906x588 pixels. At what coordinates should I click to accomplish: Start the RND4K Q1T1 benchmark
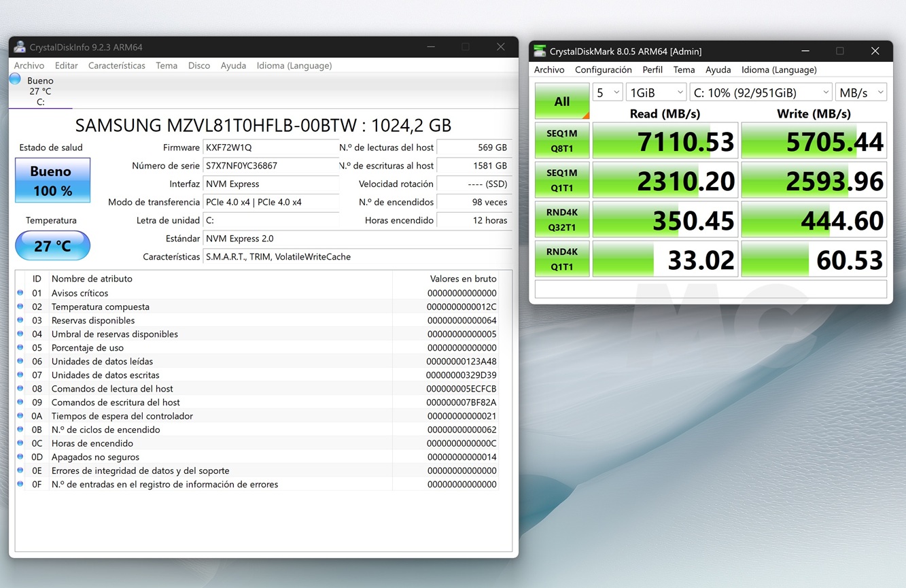pos(561,259)
